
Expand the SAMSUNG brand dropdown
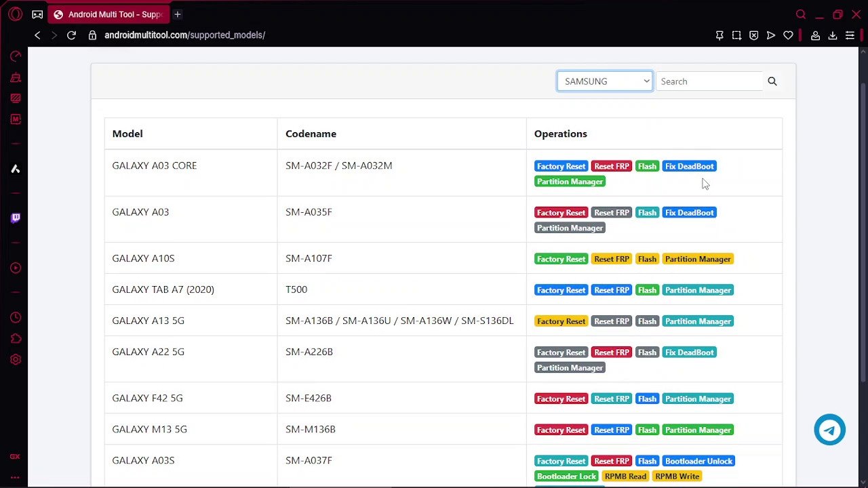coord(605,81)
